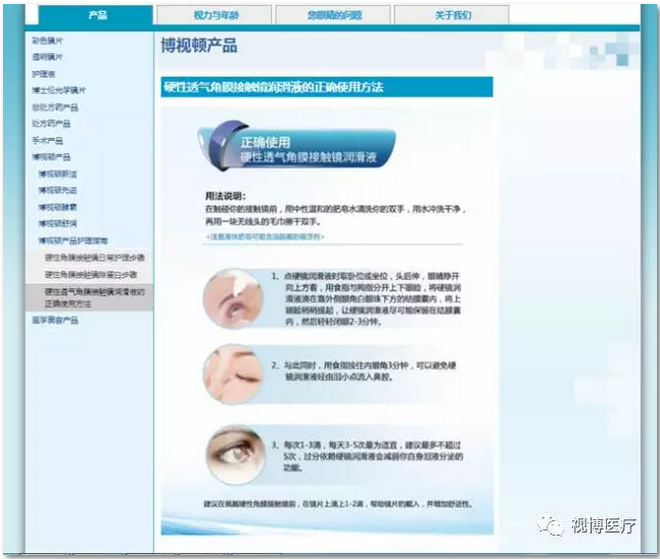Open the 您眼睛的问题 tab
Image resolution: width=660 pixels, height=559 pixels.
[x=332, y=16]
